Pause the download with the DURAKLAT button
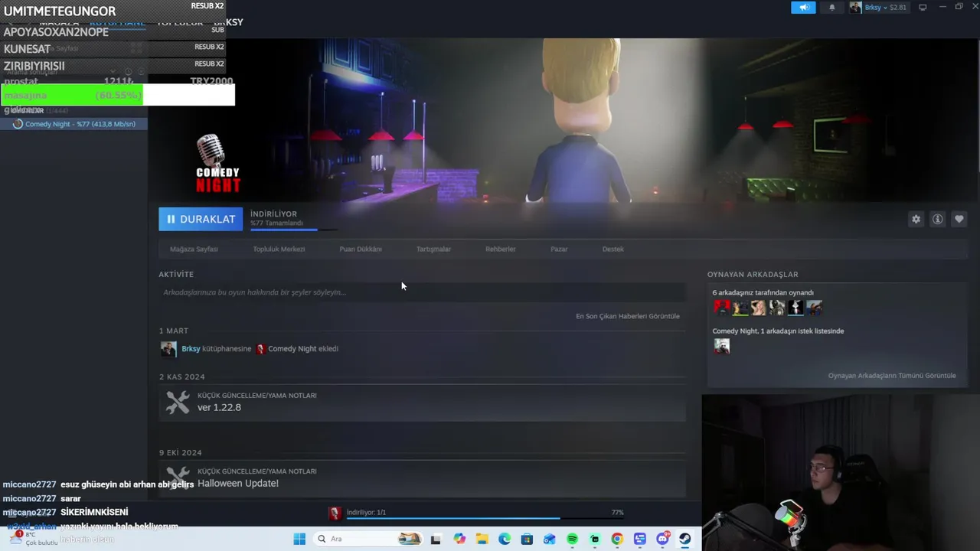980x551 pixels. click(201, 219)
